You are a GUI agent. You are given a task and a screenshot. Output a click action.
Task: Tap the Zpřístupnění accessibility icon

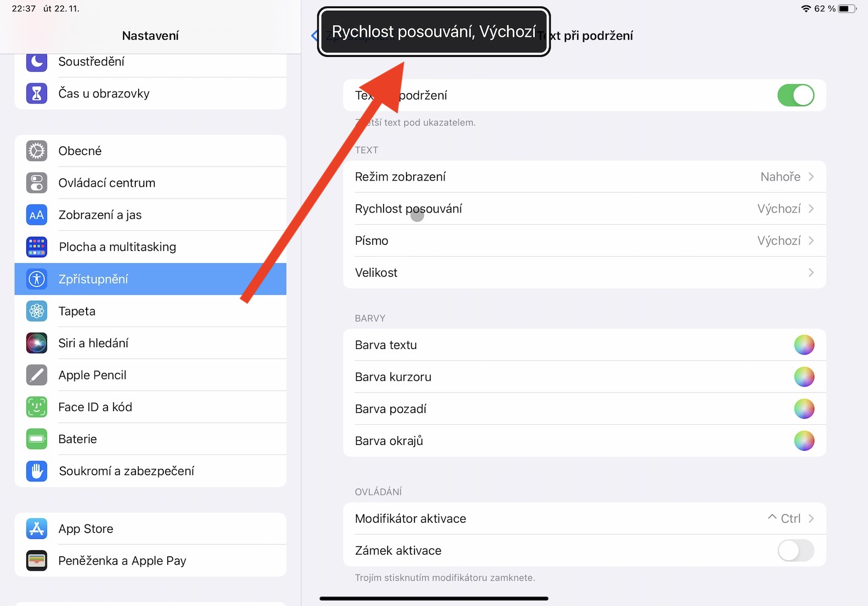point(37,279)
